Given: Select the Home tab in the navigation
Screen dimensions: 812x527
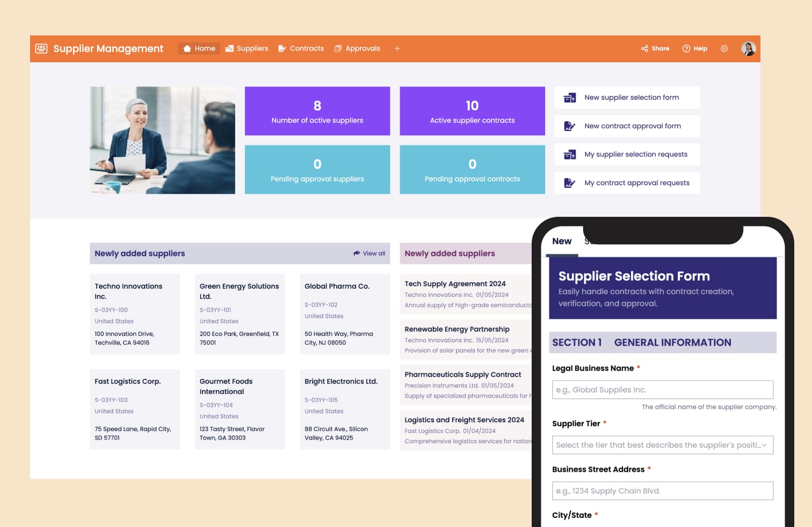Looking at the screenshot, I should coord(199,48).
